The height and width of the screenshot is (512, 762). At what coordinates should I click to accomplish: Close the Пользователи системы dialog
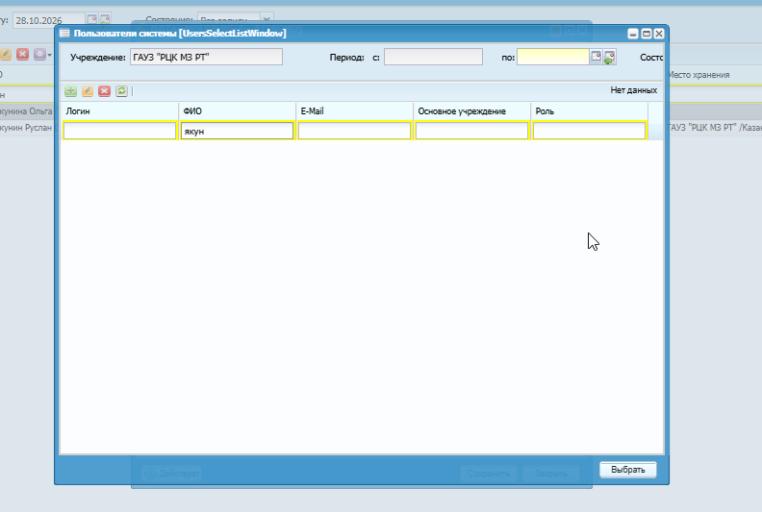[659, 34]
